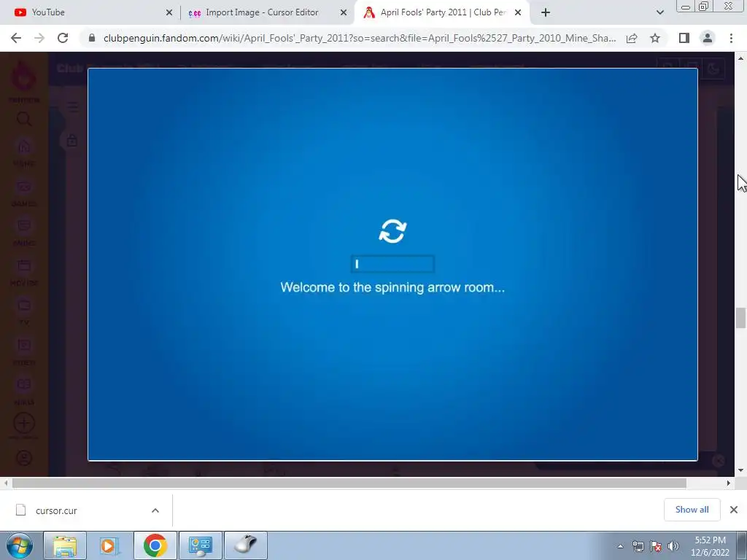Open Fandom search magnifier in sidebar
This screenshot has width=747, height=560.
tap(24, 119)
